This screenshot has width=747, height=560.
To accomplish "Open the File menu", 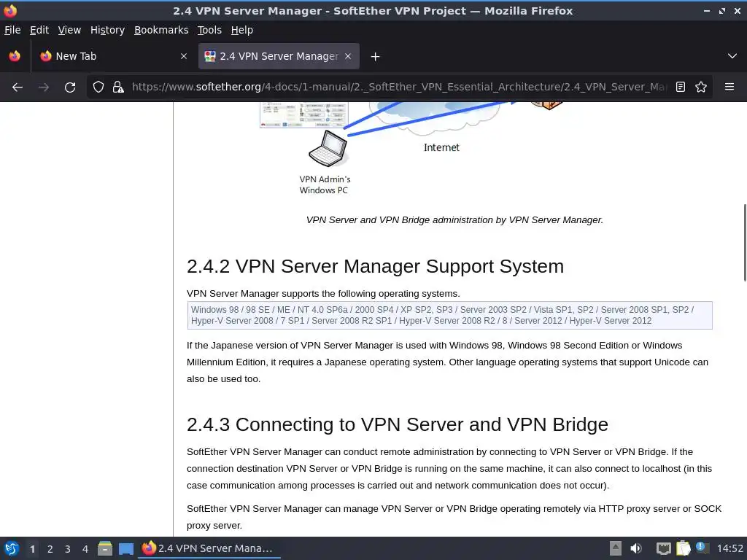I will [12, 30].
